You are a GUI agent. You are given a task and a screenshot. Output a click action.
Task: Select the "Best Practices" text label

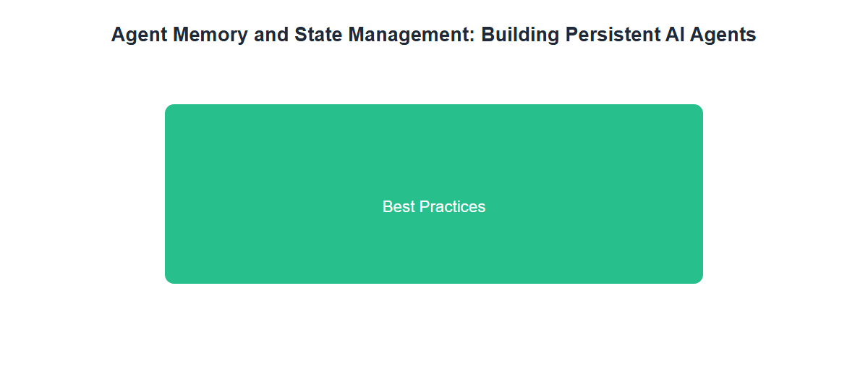[x=434, y=207]
